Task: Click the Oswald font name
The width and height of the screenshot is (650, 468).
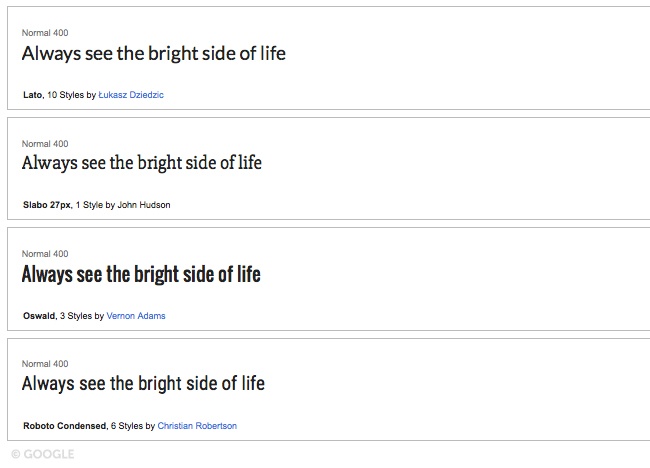Action: [39, 316]
